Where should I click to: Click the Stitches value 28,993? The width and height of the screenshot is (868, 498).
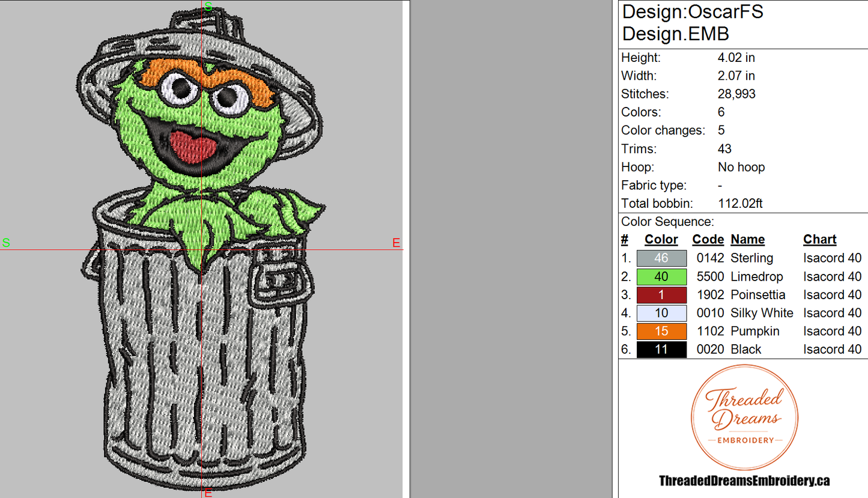point(736,94)
